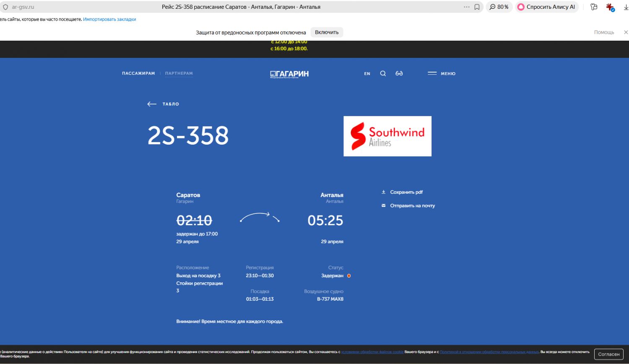Click the back arrow to ТАБЛО
Viewport: 629px width, 364px height.
[152, 104]
